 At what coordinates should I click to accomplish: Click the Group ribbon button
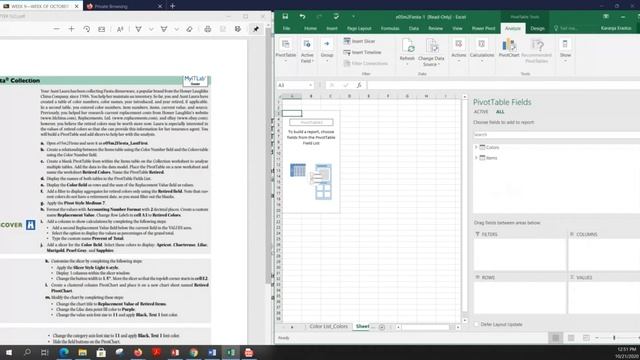tap(327, 51)
